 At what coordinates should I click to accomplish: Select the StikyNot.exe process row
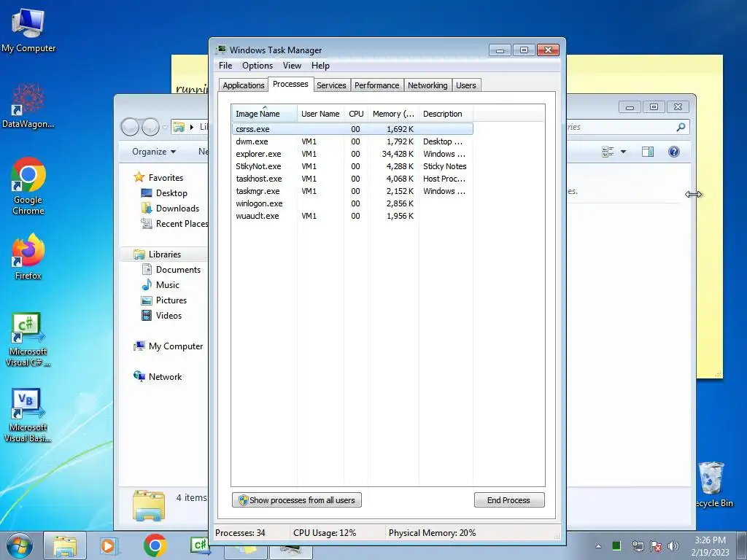coord(352,166)
